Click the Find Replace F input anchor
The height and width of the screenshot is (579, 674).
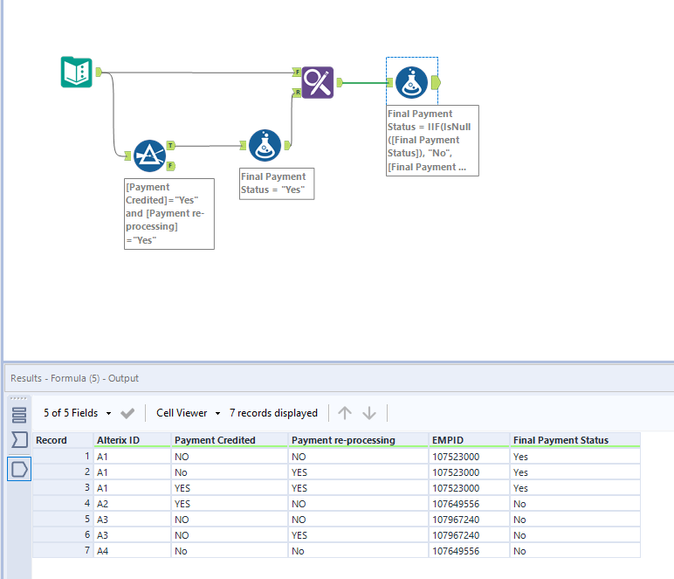pyautogui.click(x=297, y=72)
